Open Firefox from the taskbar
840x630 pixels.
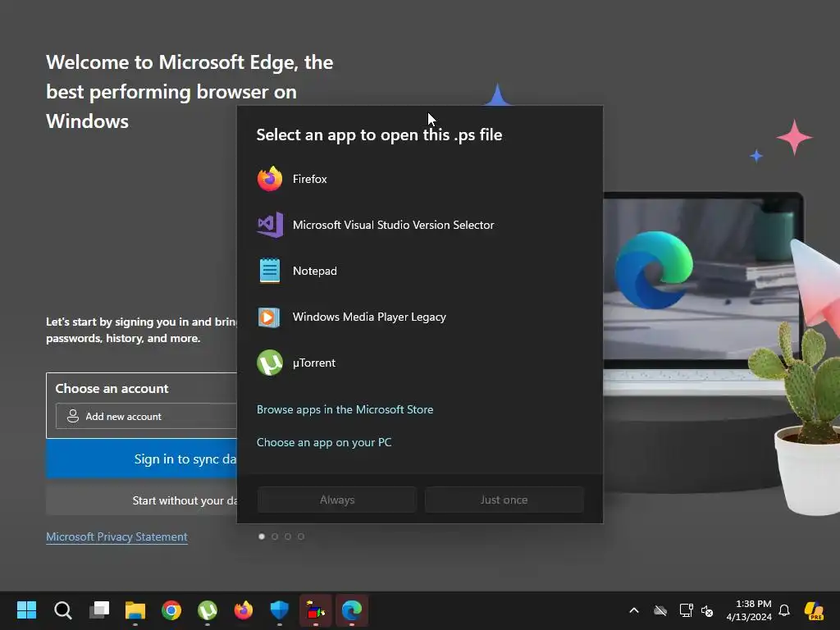tap(244, 610)
